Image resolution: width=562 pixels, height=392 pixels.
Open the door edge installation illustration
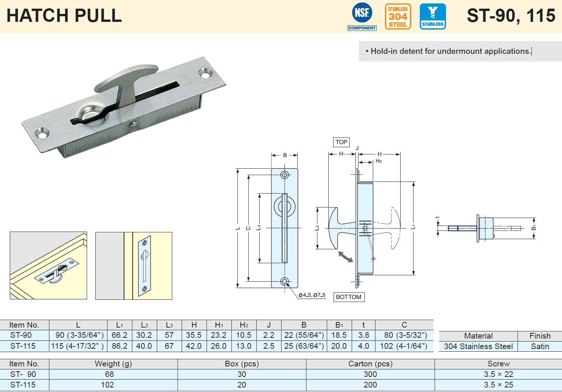pyautogui.click(x=134, y=265)
